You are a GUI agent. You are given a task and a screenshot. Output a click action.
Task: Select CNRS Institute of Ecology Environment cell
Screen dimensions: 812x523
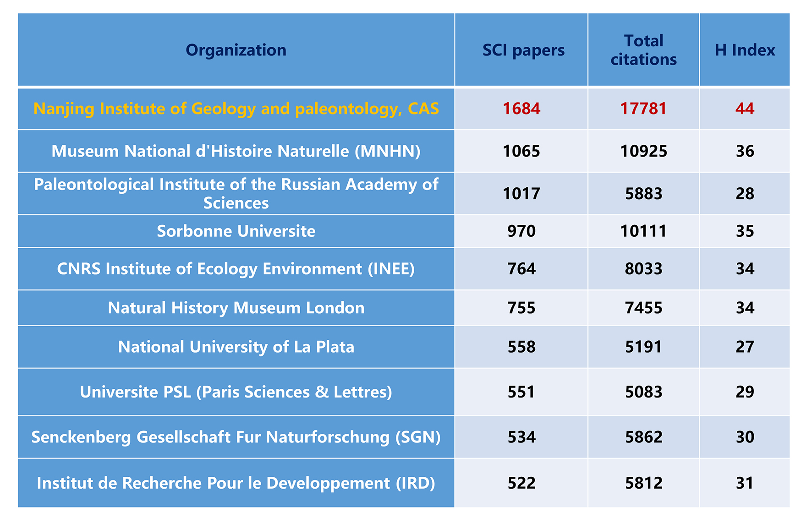pos(236,268)
